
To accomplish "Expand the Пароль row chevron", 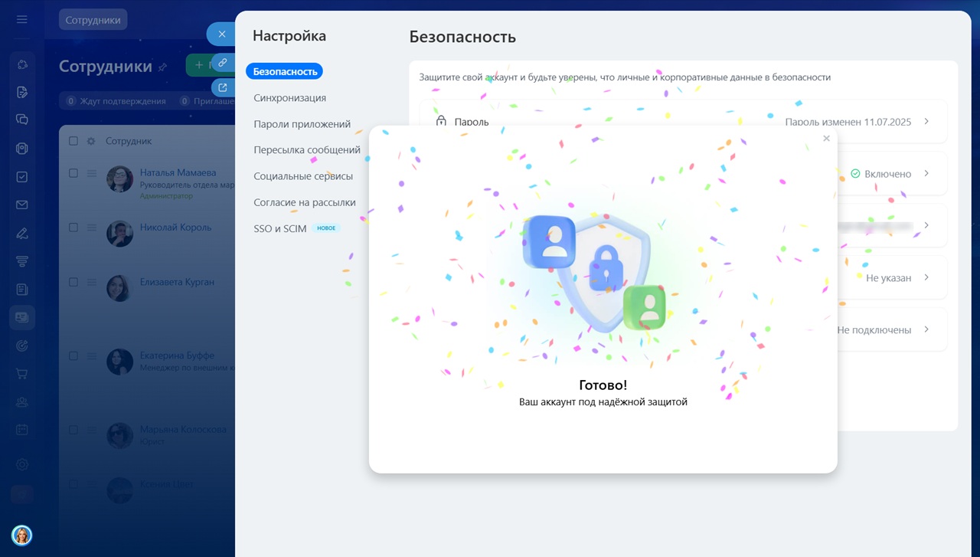I will click(926, 122).
